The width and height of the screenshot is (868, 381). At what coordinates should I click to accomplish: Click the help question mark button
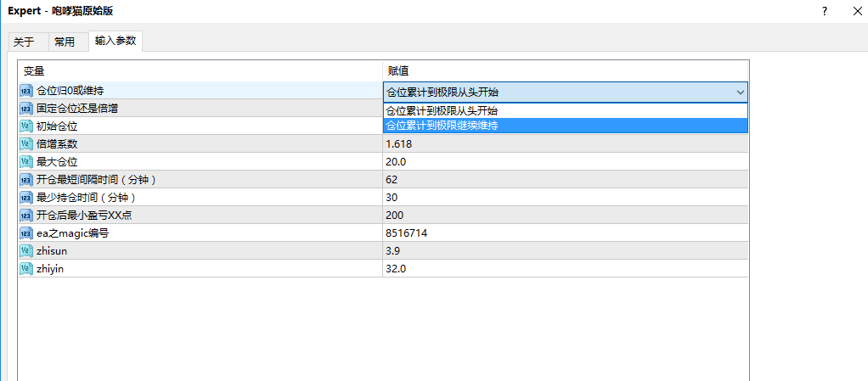point(825,11)
